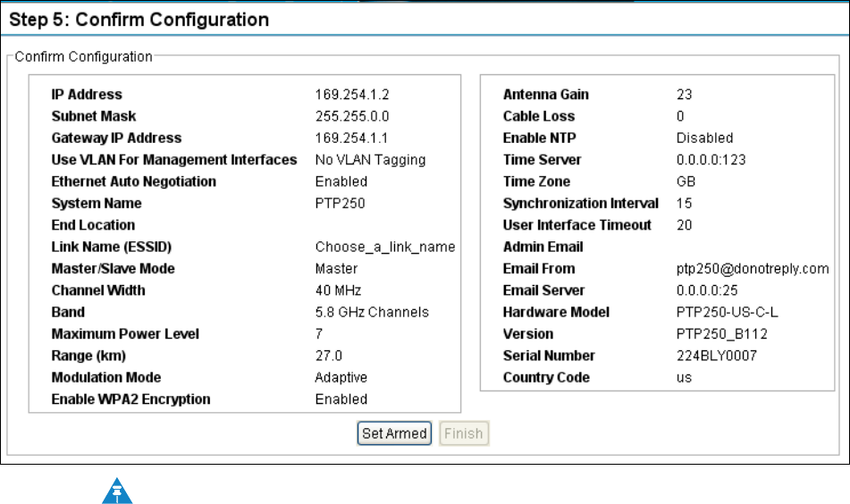850x504 pixels.
Task: Click the Step 5: Confirm Configuration heading
Action: (x=139, y=20)
